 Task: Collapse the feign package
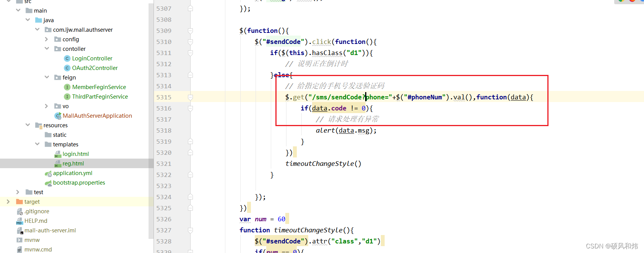(x=47, y=77)
